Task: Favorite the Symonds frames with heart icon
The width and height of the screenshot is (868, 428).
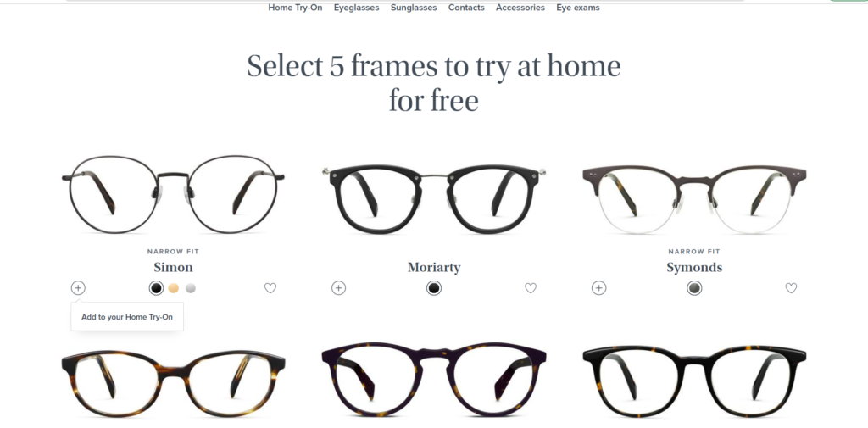Action: pos(791,288)
